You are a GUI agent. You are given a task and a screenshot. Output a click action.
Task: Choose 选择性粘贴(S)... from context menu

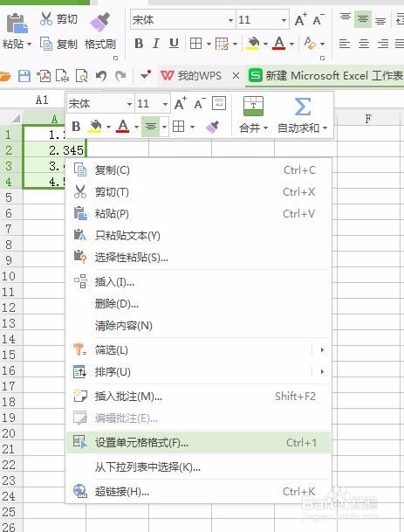(198, 257)
